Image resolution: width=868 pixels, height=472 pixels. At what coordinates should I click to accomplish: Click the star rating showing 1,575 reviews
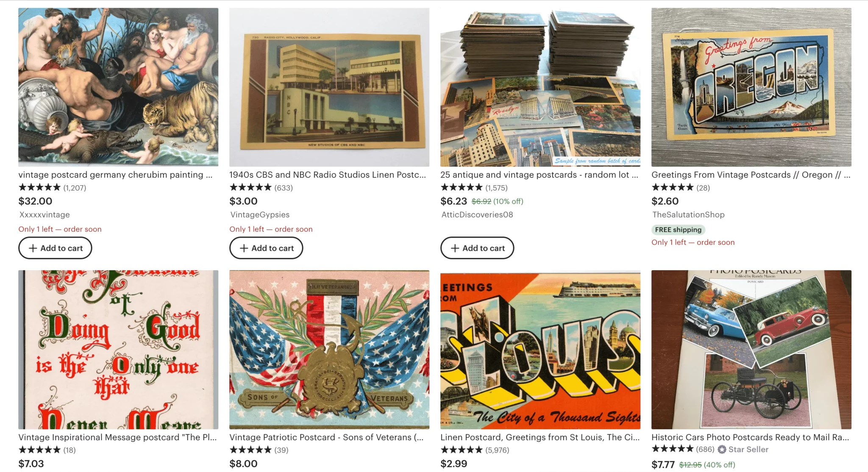click(x=462, y=187)
